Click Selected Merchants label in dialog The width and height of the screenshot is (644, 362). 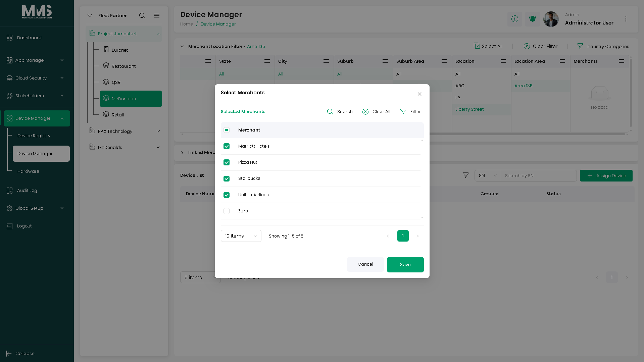tap(243, 112)
